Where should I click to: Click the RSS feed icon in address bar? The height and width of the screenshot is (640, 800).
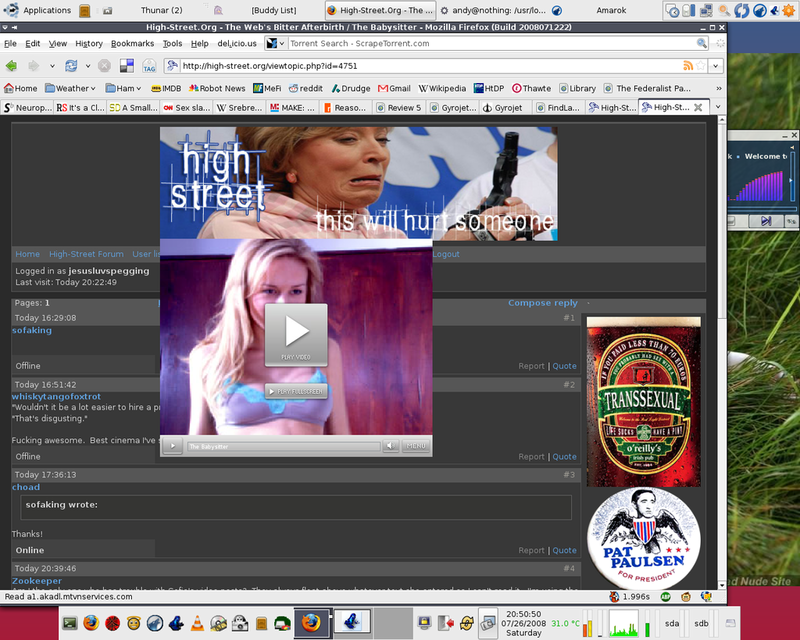[x=688, y=66]
